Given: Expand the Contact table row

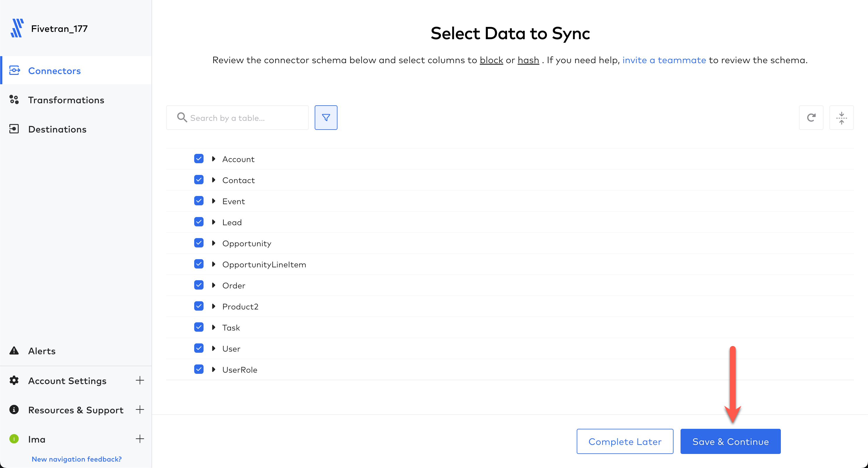Looking at the screenshot, I should click(x=214, y=180).
